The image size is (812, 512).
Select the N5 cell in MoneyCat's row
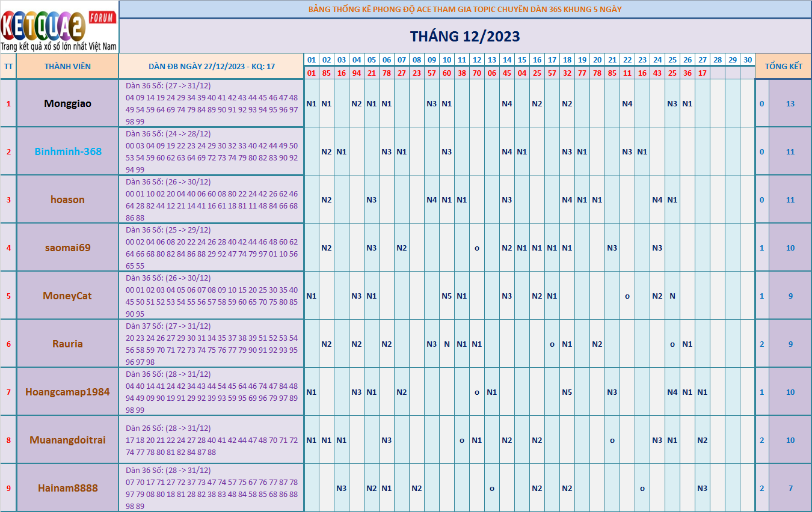click(447, 296)
